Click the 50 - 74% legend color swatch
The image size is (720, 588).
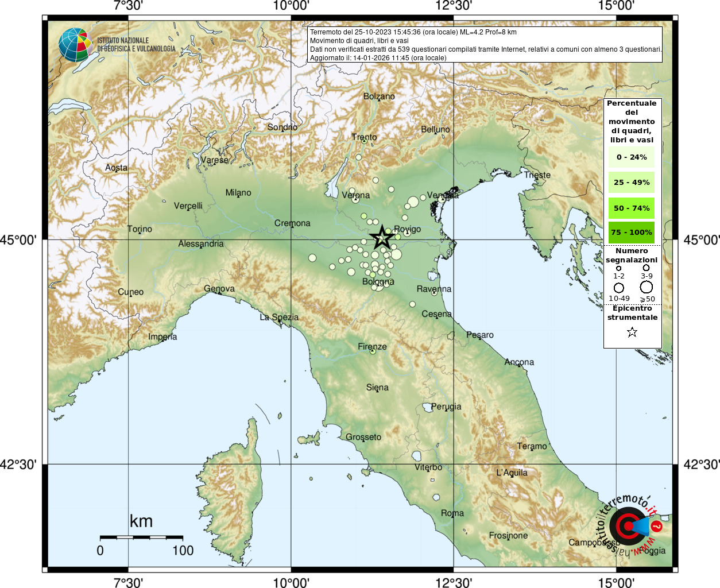pos(632,208)
